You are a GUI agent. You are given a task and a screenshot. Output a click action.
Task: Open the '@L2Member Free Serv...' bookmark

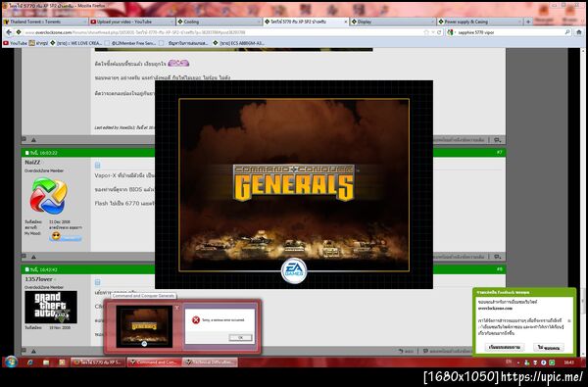130,43
